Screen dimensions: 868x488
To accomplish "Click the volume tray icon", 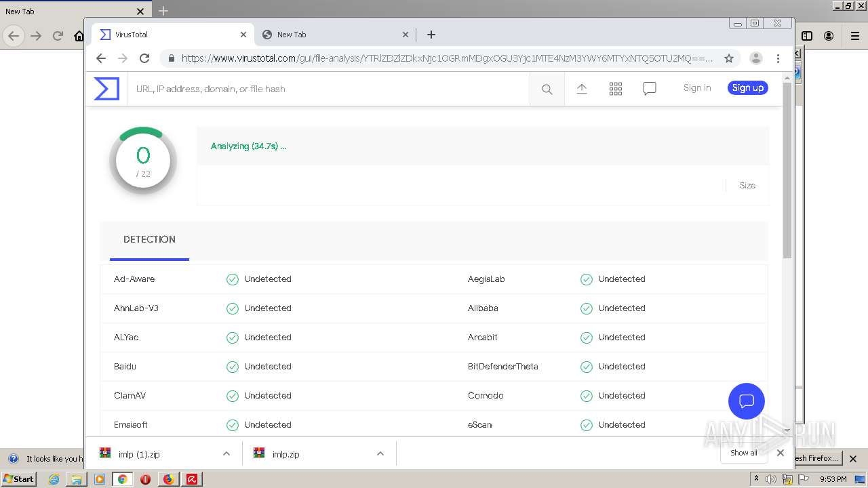I will pos(771,479).
